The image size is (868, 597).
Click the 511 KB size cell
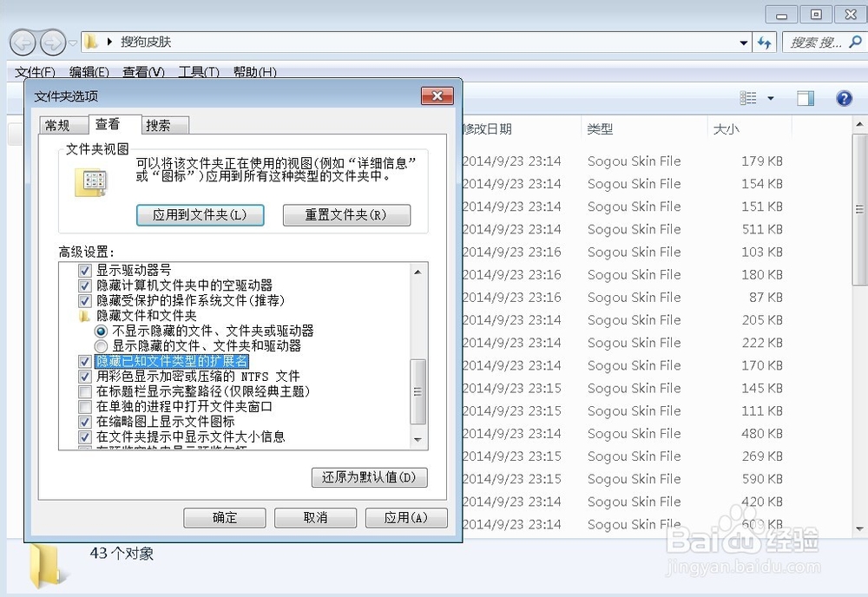coord(762,229)
